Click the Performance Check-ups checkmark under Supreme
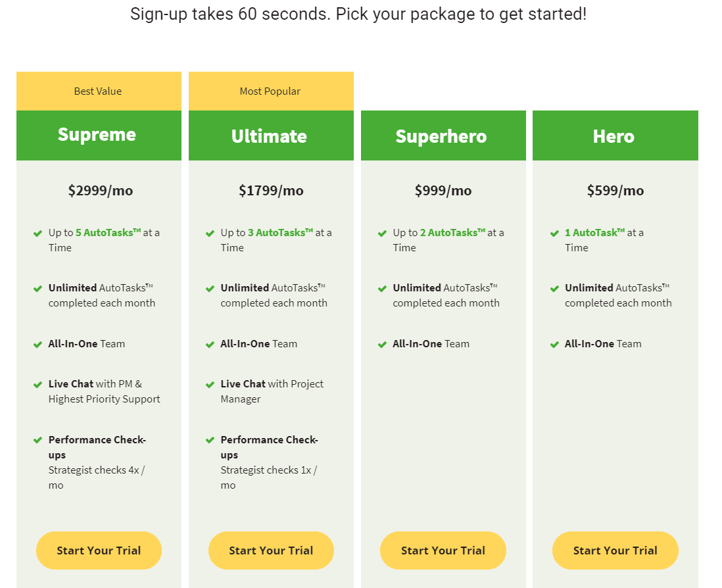Image resolution: width=722 pixels, height=588 pixels. pyautogui.click(x=37, y=440)
